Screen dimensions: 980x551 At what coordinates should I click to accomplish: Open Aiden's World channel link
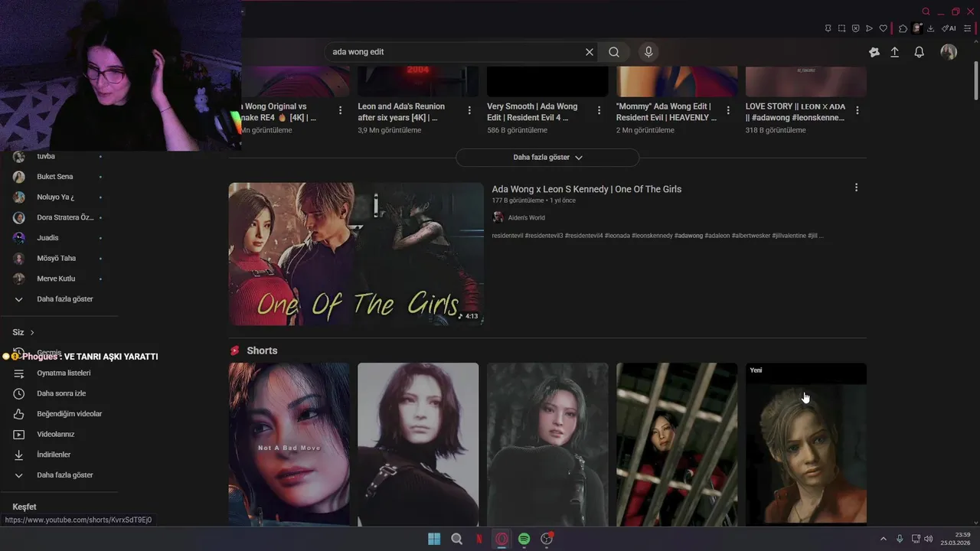[x=526, y=218]
